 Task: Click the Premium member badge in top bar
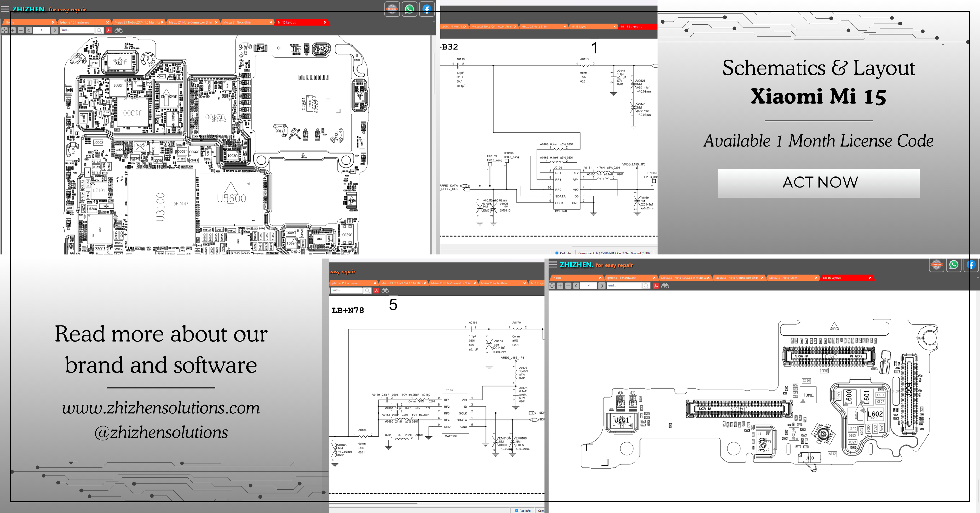coord(392,9)
